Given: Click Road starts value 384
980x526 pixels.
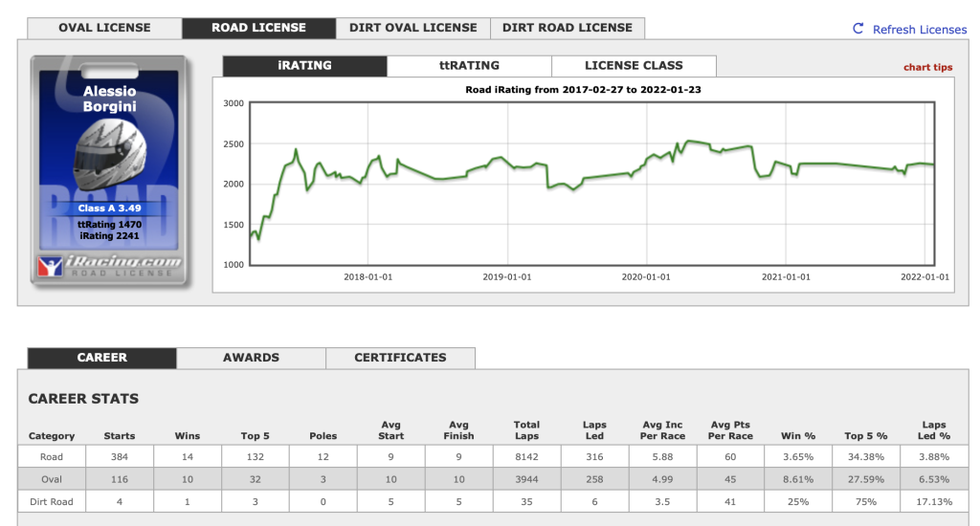Looking at the screenshot, I should tap(120, 456).
